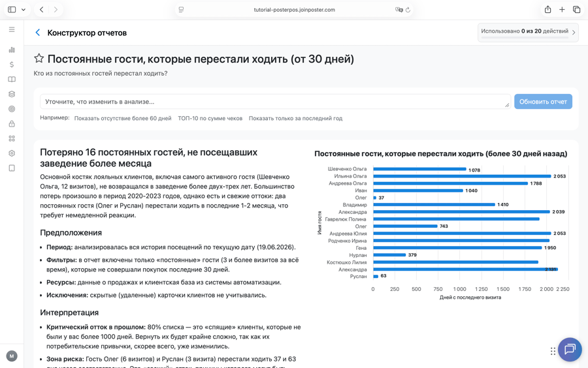Open finance dollar sidebar icon
Image resolution: width=588 pixels, height=368 pixels.
coord(12,65)
